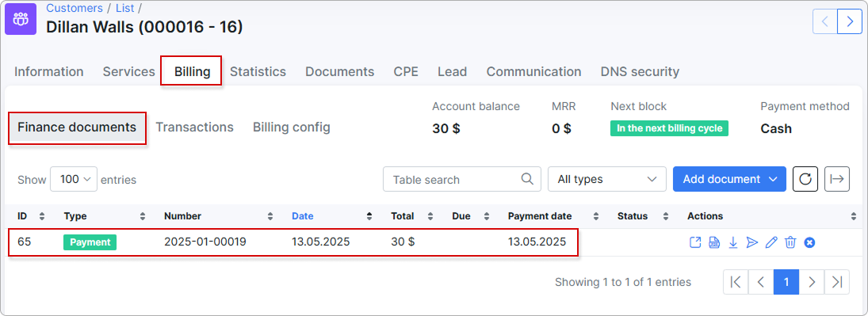Click the MRR 0 $ value
This screenshot has height=316, width=868.
coord(561,129)
